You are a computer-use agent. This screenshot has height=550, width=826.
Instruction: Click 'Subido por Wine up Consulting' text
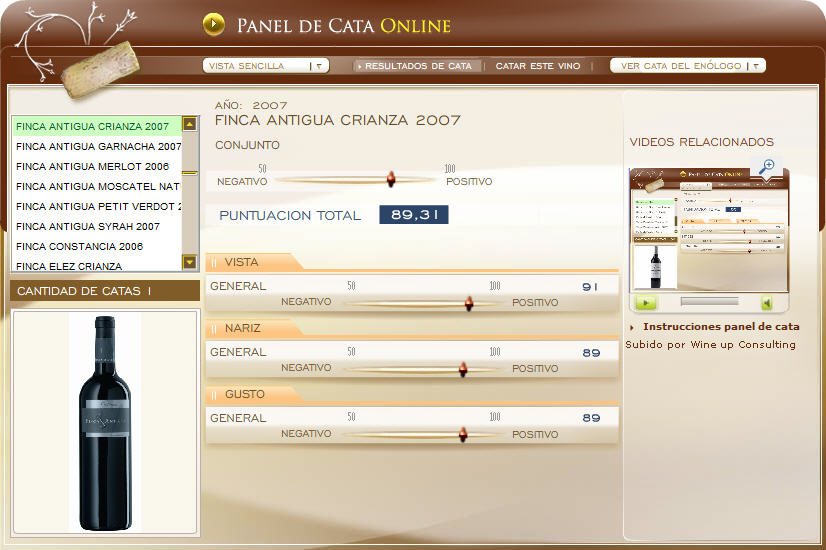pos(710,345)
